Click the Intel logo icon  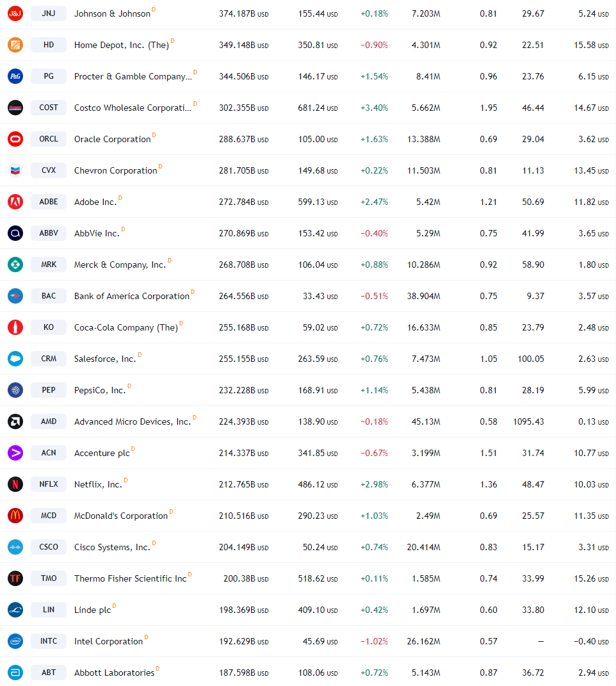coord(15,641)
